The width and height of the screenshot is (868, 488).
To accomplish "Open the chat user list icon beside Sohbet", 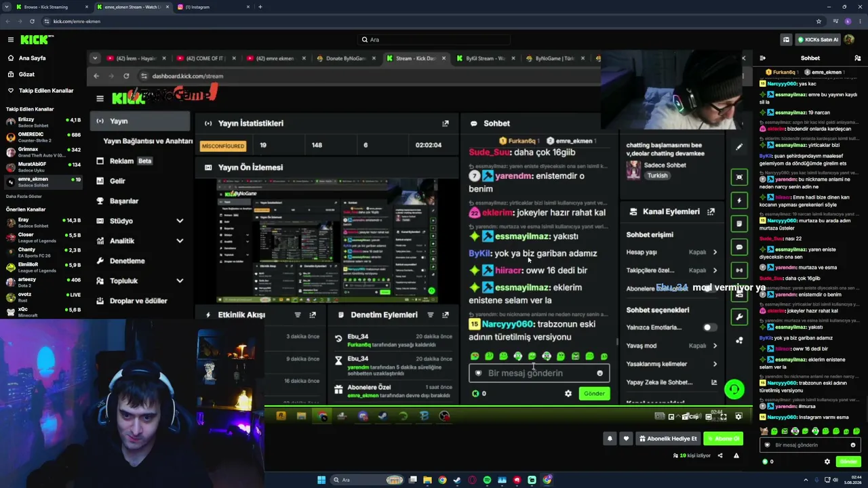I will (x=857, y=58).
